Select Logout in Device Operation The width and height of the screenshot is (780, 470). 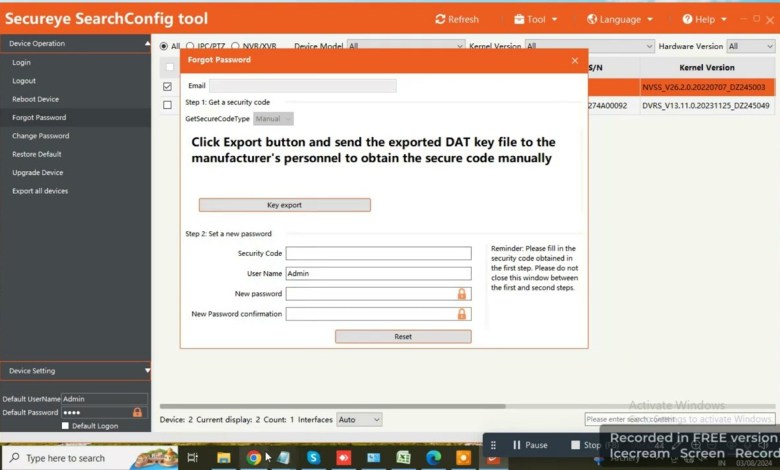24,81
